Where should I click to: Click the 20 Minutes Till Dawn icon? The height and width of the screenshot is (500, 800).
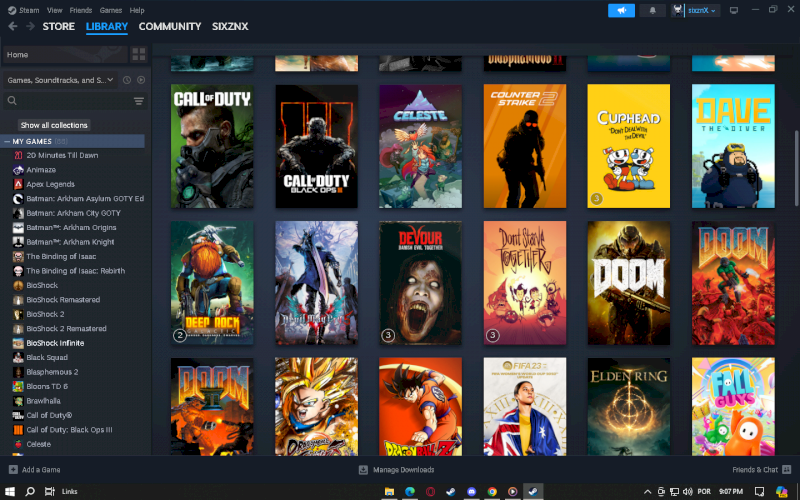[18, 156]
